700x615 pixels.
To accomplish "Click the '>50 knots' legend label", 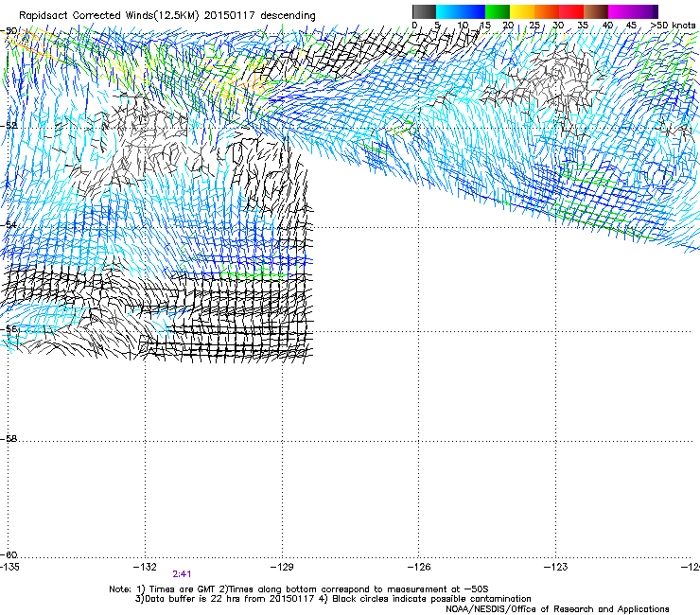I will (x=673, y=26).
